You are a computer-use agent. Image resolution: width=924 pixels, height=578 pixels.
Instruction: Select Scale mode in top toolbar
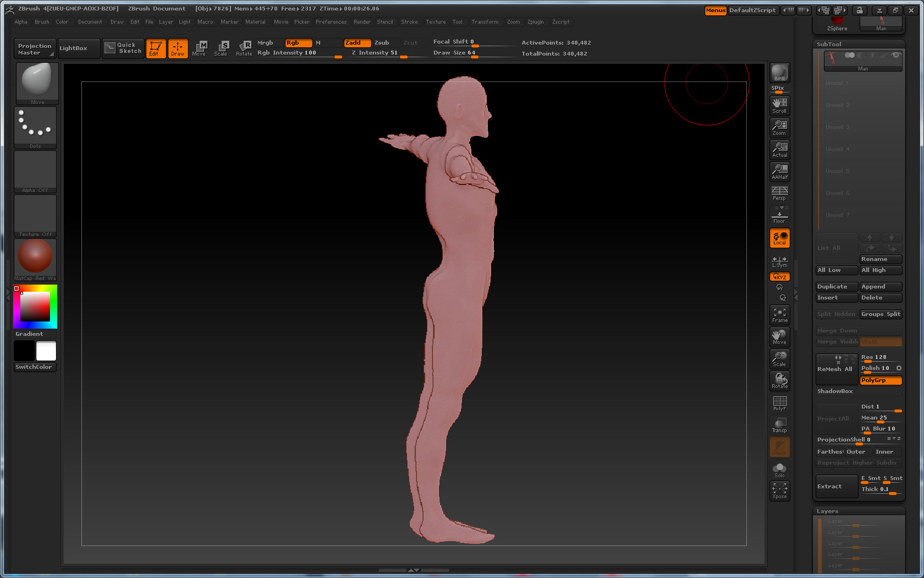[221, 48]
